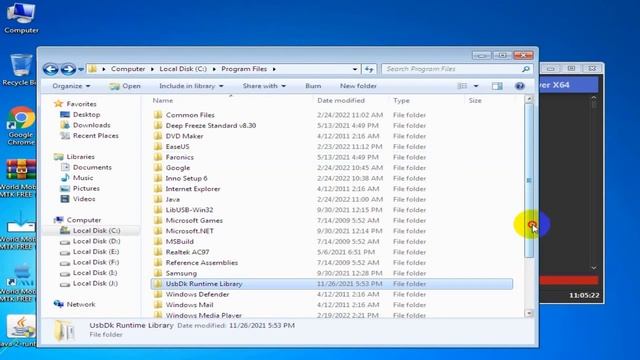Viewport: 640px width, 360px height.
Task: Click the file list scrollbar up arrow
Action: pyautogui.click(x=529, y=99)
